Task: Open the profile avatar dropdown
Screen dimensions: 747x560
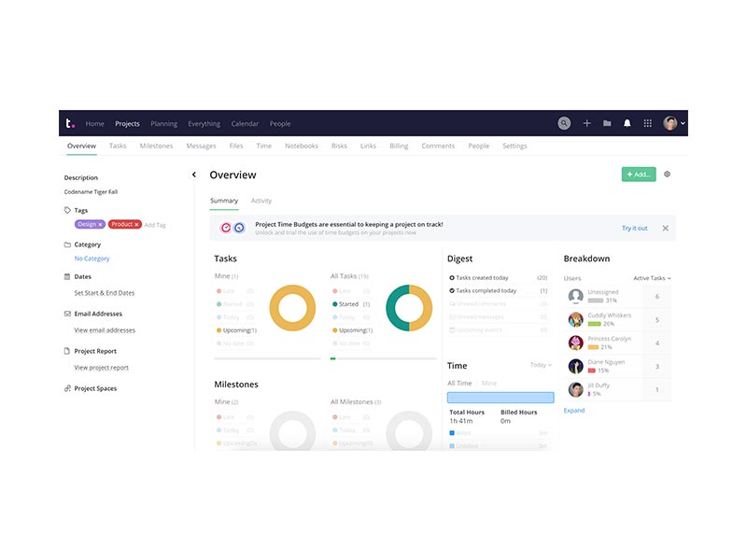Action: coord(670,122)
